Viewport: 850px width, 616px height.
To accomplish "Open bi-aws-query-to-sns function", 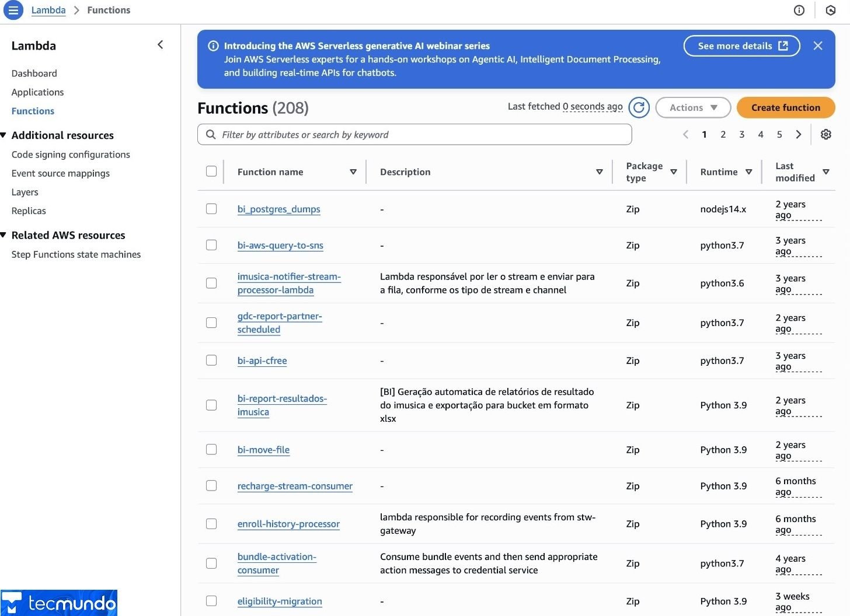I will [x=280, y=246].
